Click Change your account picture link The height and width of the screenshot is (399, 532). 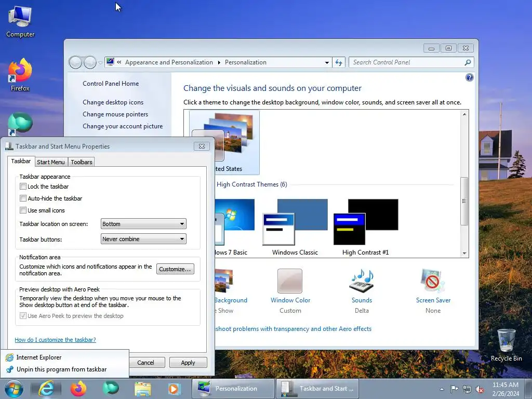pos(123,126)
